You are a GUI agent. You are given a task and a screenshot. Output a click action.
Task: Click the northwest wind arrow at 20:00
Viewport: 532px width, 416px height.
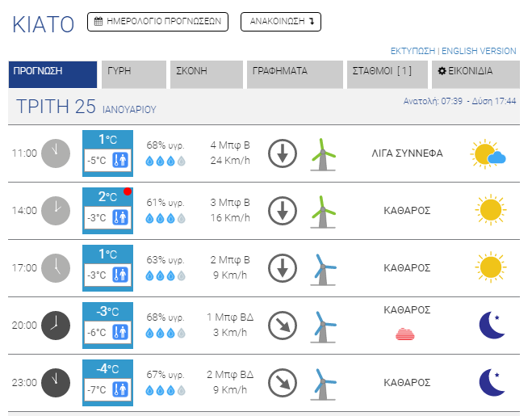pos(283,325)
